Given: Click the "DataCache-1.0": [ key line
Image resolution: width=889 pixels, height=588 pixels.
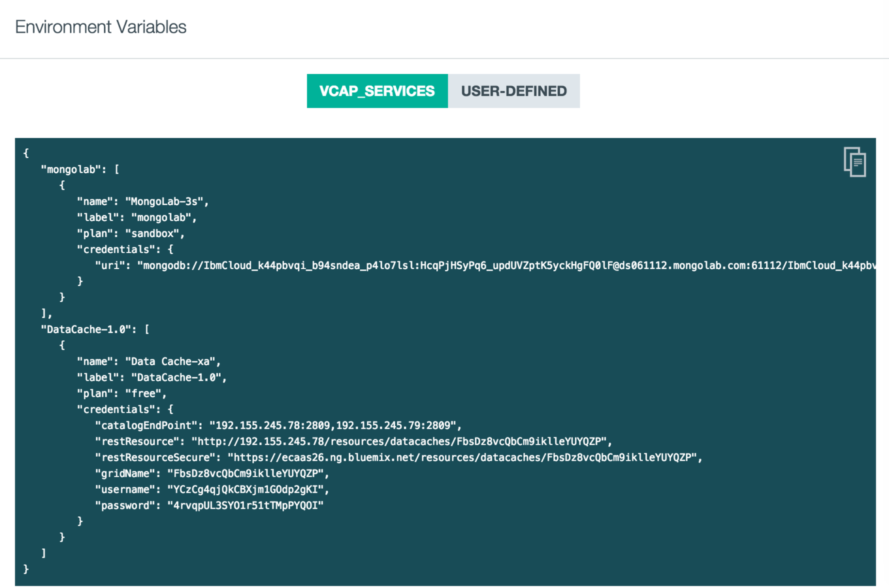Looking at the screenshot, I should click(95, 329).
